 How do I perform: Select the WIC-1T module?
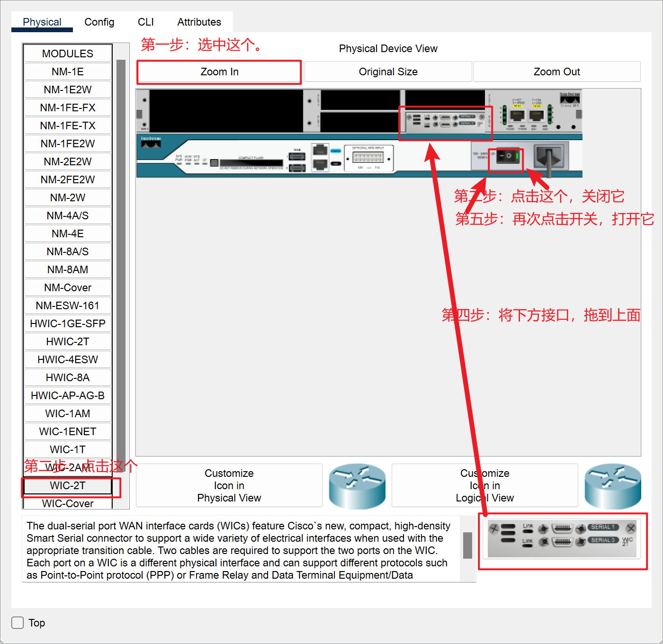click(x=68, y=449)
